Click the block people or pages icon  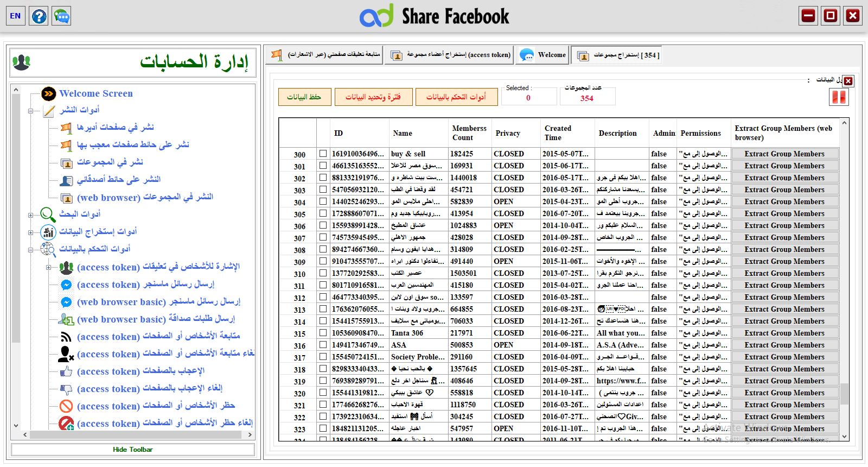(66, 406)
